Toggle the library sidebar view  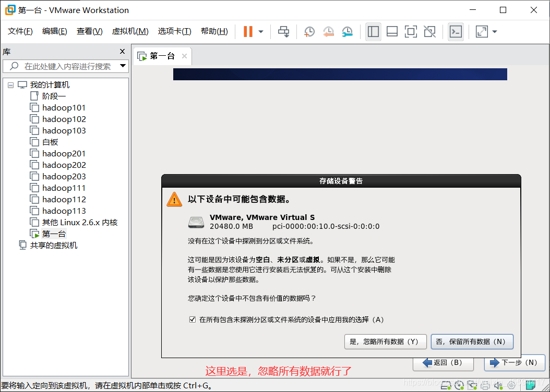tap(373, 31)
